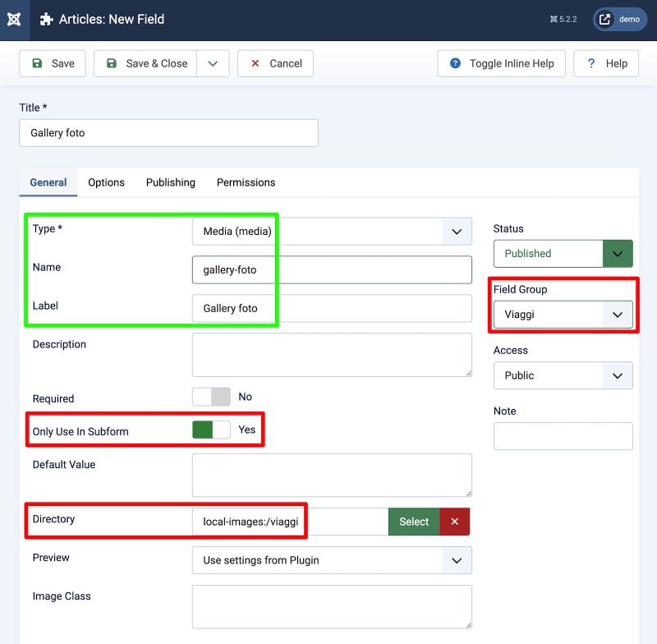This screenshot has width=657, height=644.
Task: Open the Status dropdown showing Published
Action: coord(563,253)
